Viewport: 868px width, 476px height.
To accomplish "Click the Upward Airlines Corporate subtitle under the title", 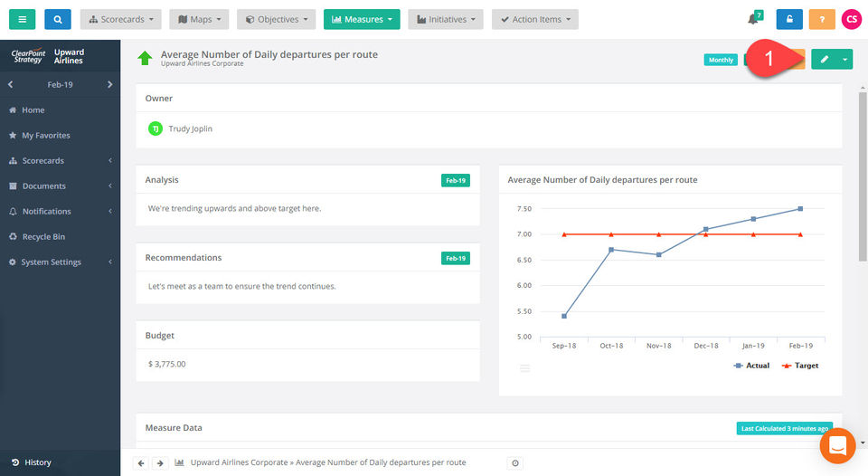I will click(x=202, y=63).
